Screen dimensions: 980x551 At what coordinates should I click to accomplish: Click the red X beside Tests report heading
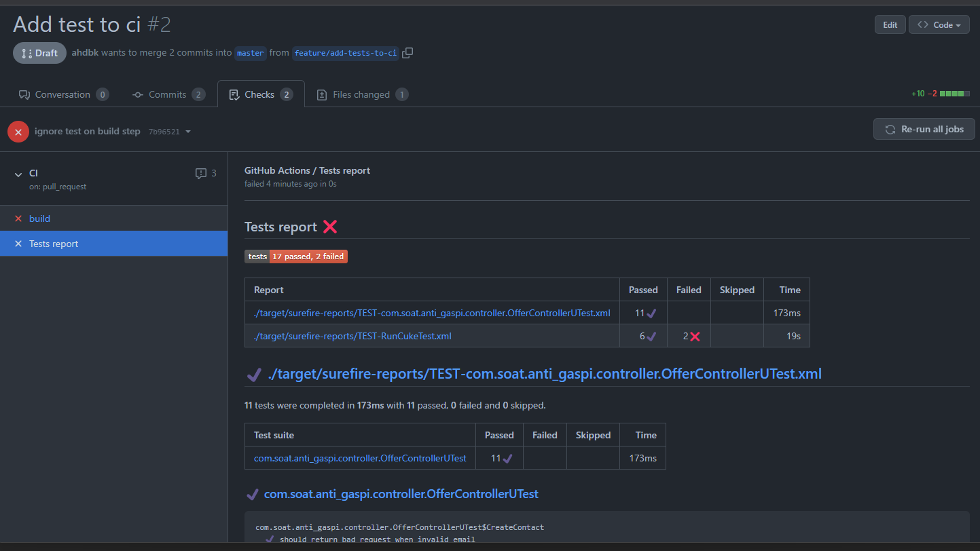point(330,227)
